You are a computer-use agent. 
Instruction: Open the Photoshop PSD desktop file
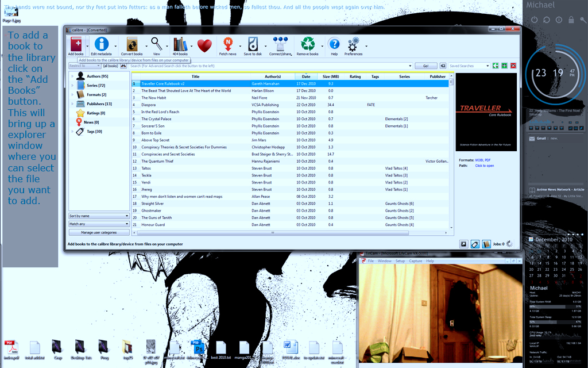tap(198, 347)
